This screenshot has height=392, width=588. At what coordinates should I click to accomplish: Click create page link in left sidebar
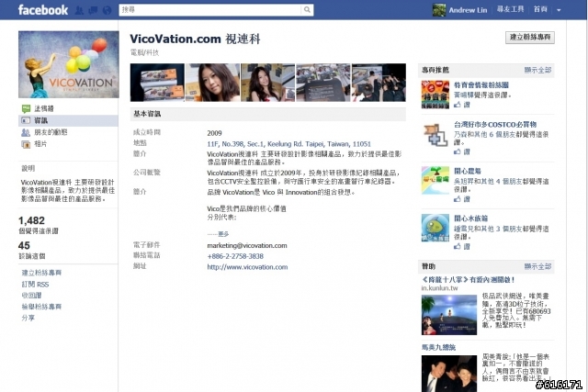tap(41, 273)
